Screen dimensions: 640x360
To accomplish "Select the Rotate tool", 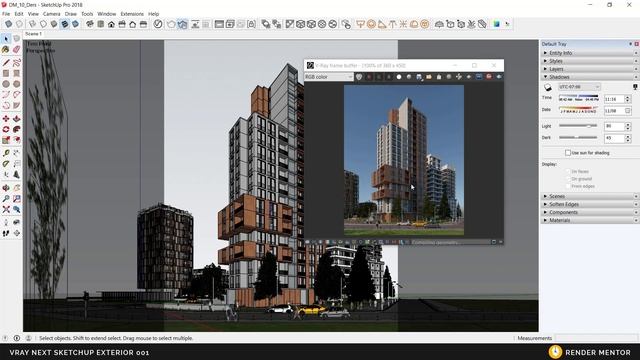I will (6, 129).
